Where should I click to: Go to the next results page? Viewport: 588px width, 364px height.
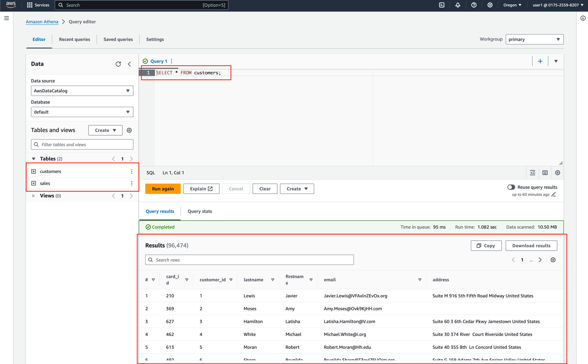click(x=540, y=260)
